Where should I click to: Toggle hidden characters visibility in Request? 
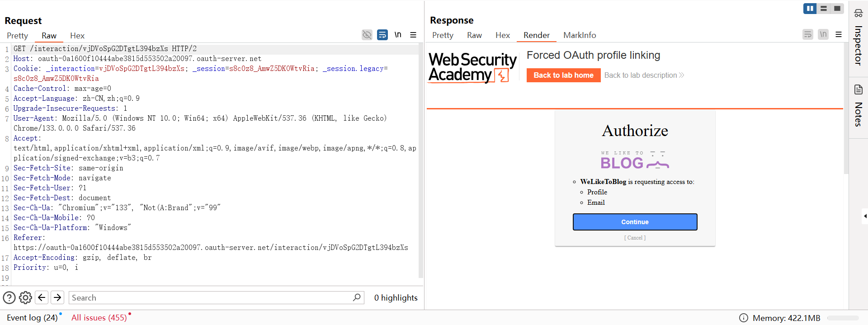[367, 35]
